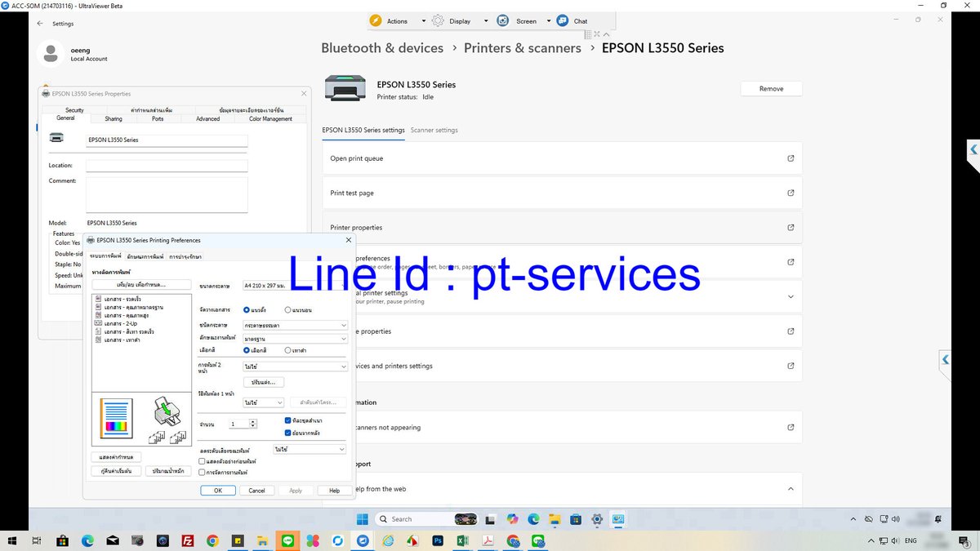Switch to the Advanced tab in Properties
The image size is (980, 551).
(x=207, y=119)
